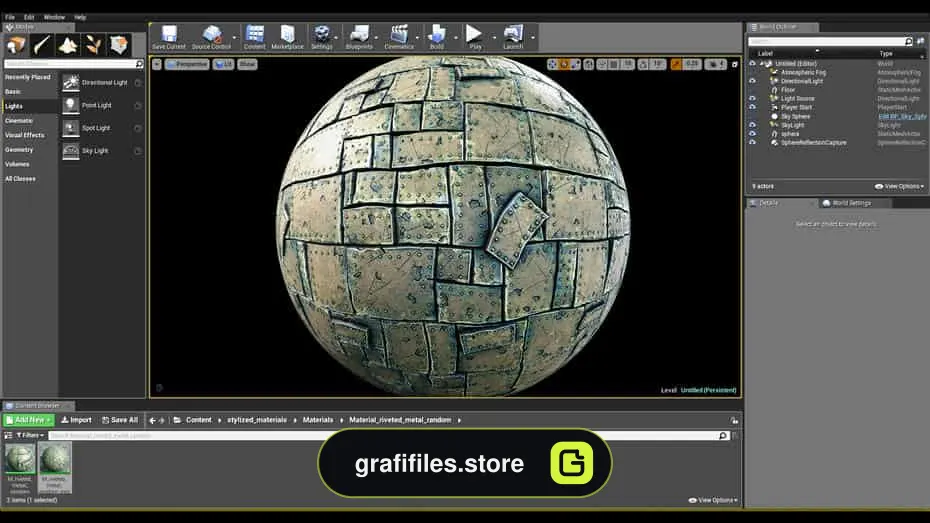Open Source Control from the toolbar
The height and width of the screenshot is (523, 930).
[x=211, y=37]
